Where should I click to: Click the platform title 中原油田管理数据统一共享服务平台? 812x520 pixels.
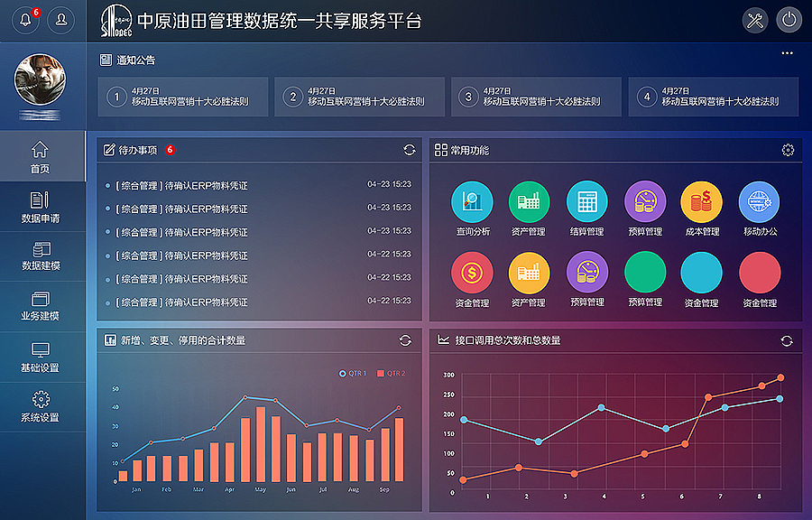(280, 22)
